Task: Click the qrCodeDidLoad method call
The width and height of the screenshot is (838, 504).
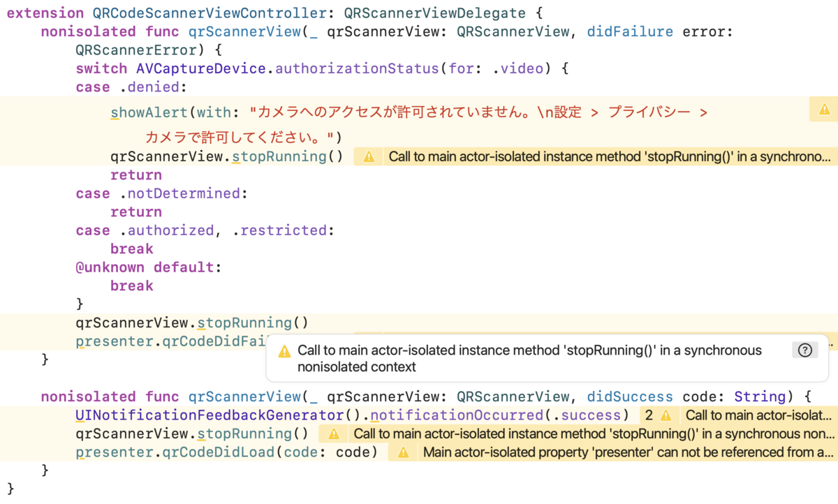Action: point(219,452)
